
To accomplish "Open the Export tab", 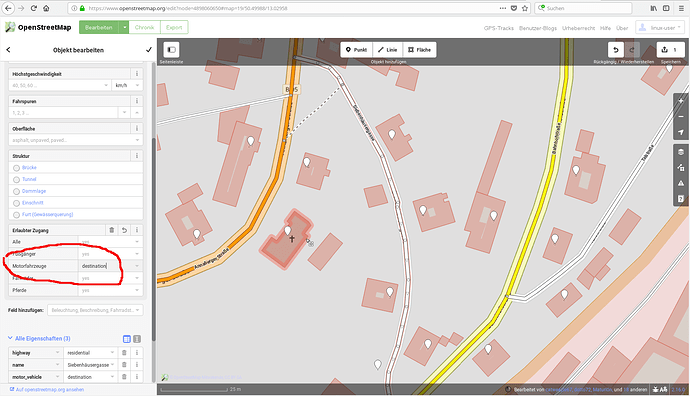I will click(174, 27).
